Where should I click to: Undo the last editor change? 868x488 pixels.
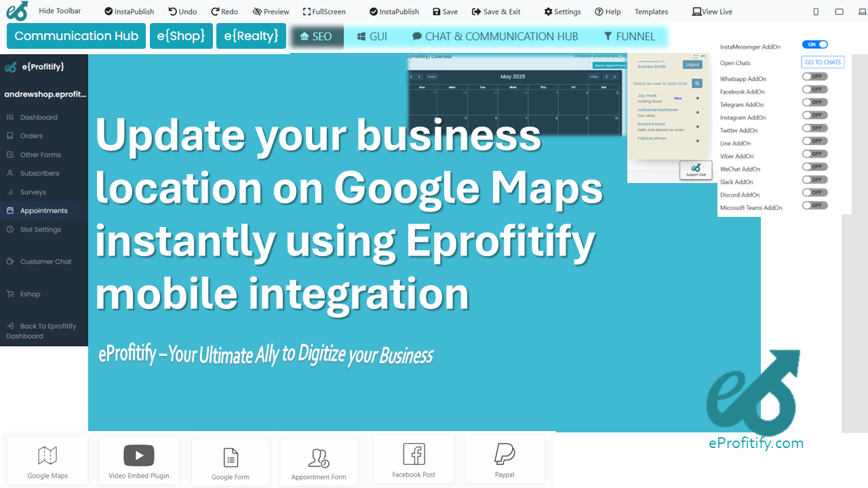(182, 12)
